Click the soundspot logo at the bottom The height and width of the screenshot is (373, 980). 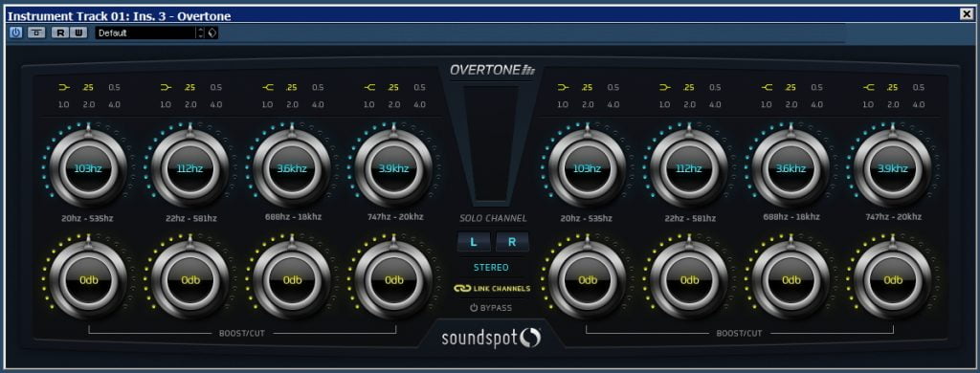pos(491,338)
